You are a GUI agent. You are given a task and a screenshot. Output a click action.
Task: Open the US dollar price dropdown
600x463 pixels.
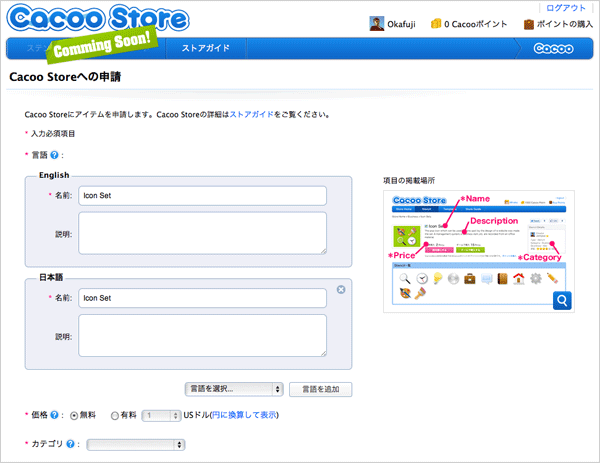point(161,416)
